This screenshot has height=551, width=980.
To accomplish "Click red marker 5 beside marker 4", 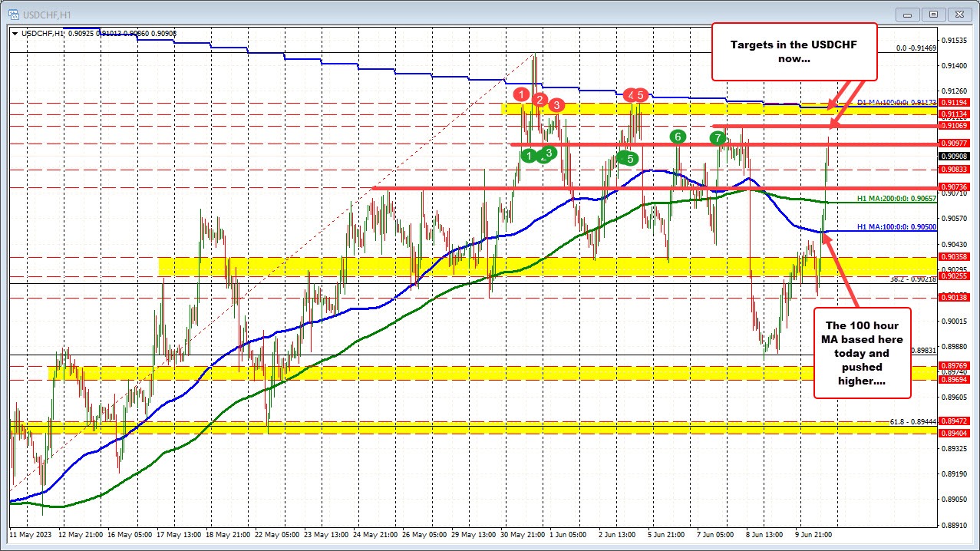I will coord(642,95).
